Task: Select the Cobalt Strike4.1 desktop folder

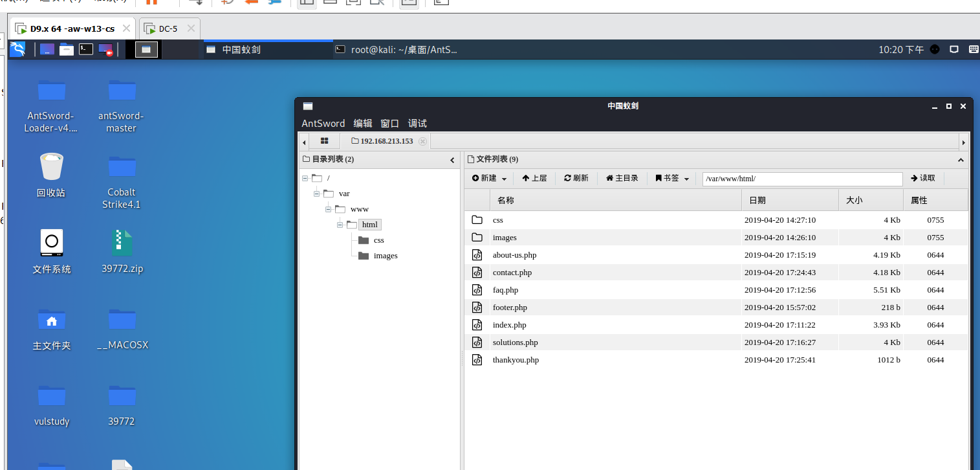Action: coord(122,181)
